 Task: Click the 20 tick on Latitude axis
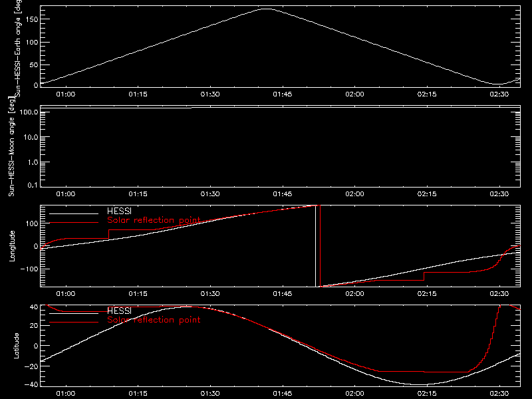point(34,326)
